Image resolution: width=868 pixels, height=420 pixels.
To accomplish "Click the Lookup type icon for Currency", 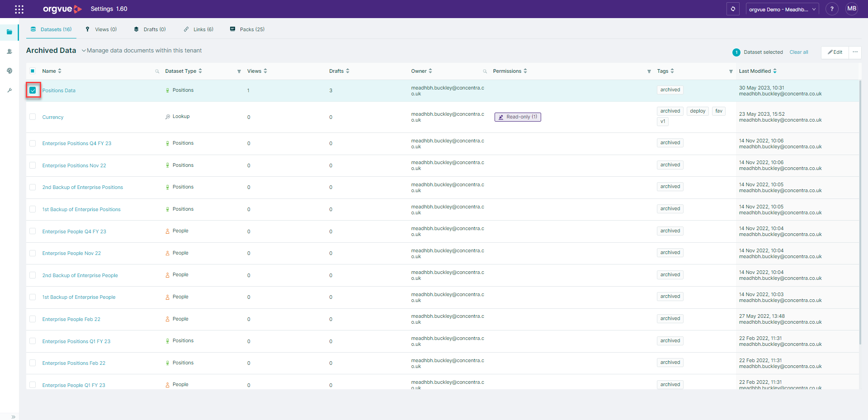I will 168,117.
